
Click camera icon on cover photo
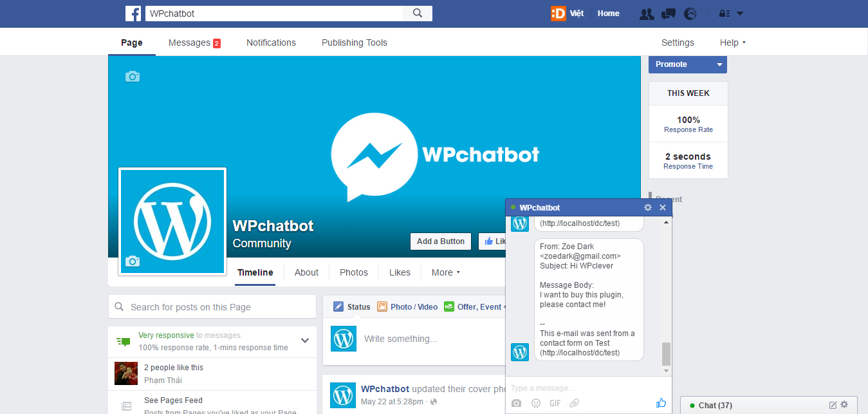(132, 77)
